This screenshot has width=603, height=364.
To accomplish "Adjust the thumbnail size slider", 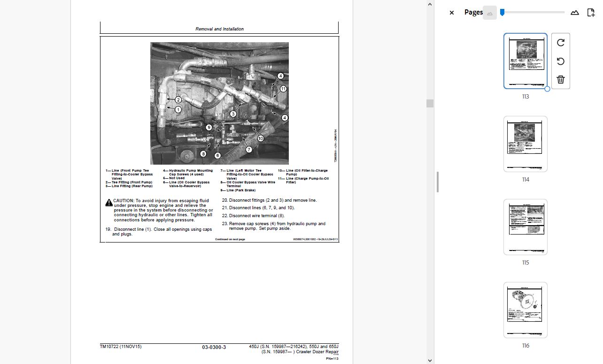I will [x=502, y=12].
